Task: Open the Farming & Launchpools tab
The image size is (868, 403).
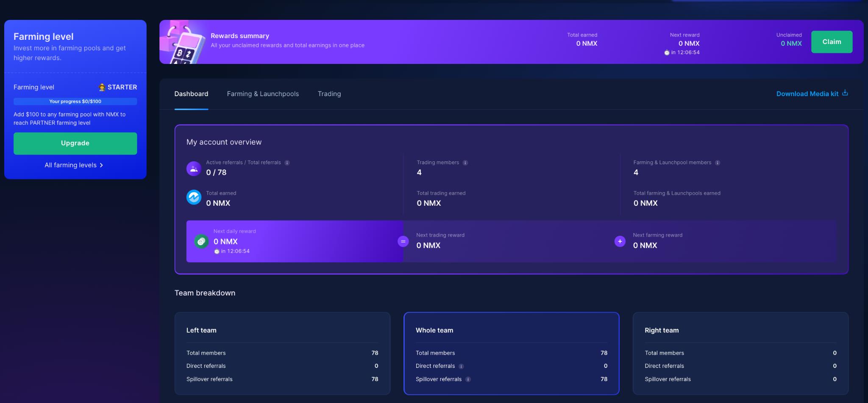Action: point(263,94)
